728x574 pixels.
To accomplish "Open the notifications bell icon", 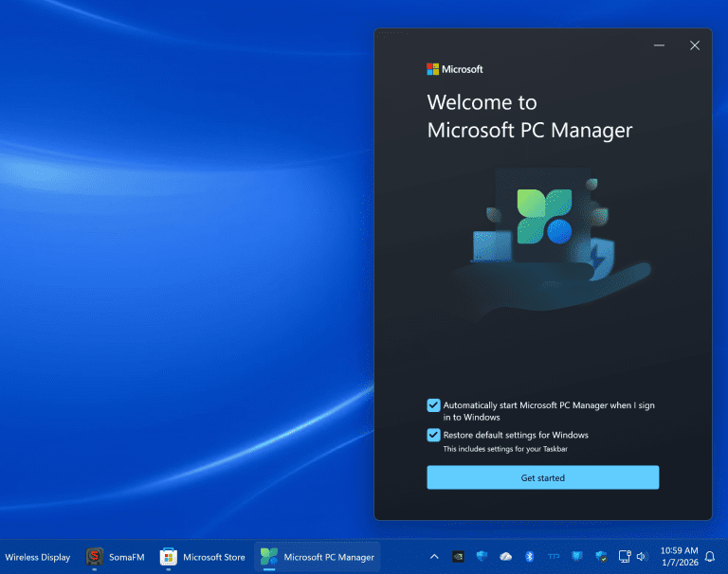I will click(x=710, y=557).
